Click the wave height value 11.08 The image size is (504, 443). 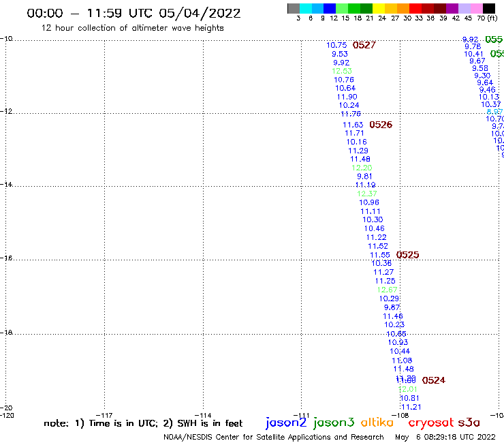402,361
